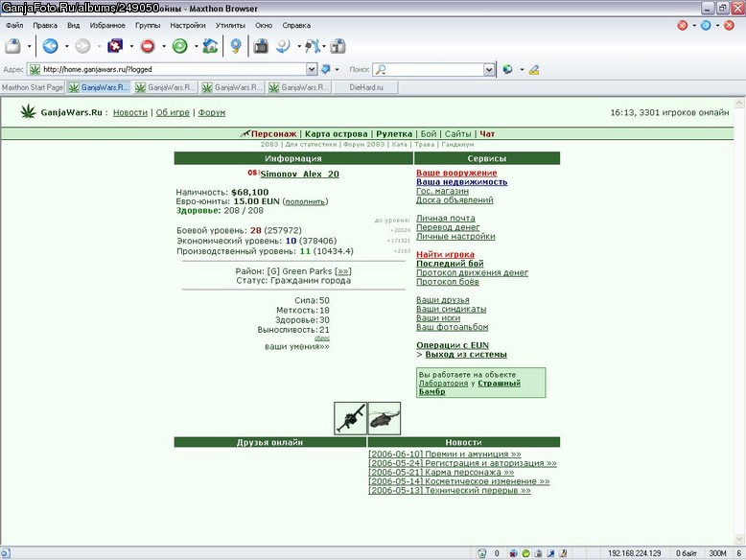
Task: Open the Справка menu
Action: [296, 25]
